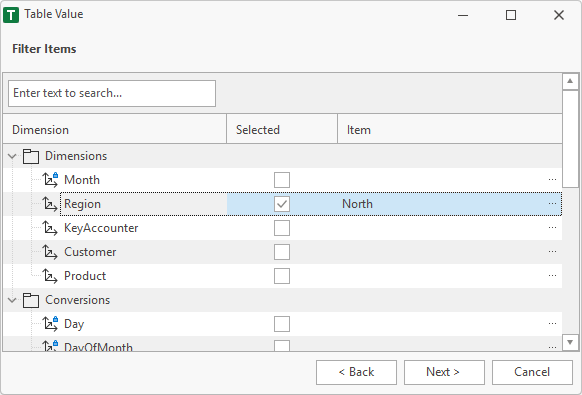Image resolution: width=582 pixels, height=395 pixels.
Task: Open item picker ellipsis for Product
Action: (x=552, y=276)
